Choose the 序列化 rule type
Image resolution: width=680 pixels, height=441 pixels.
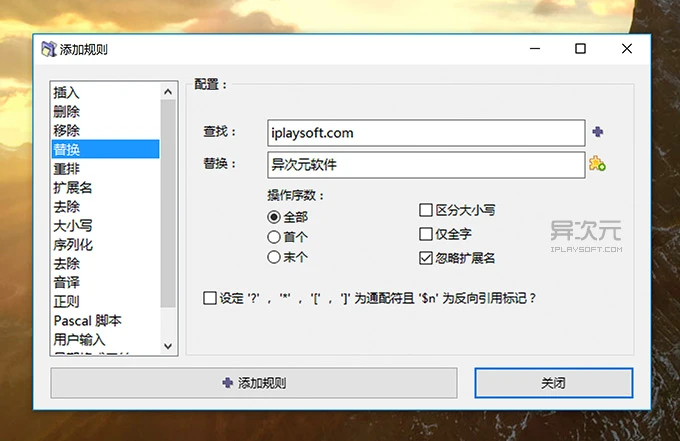[x=73, y=244]
